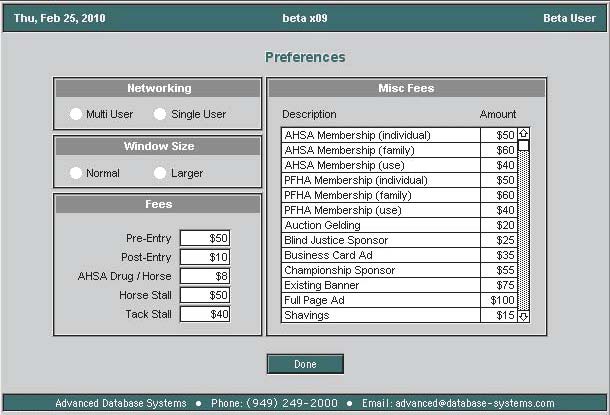Select the Existing Banner description
This screenshot has height=415, width=610.
click(381, 285)
